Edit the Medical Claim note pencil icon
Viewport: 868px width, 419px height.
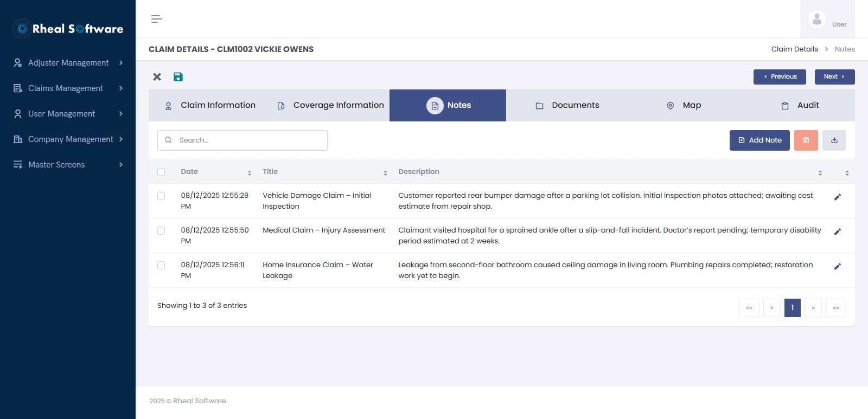838,231
